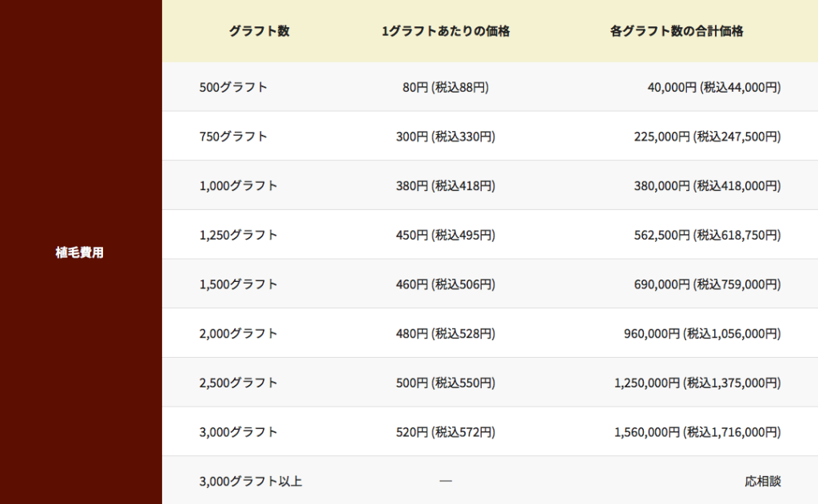This screenshot has height=504, width=818.
Task: Select the 960,000円 (税込1,056,000円) total
Action: point(702,334)
